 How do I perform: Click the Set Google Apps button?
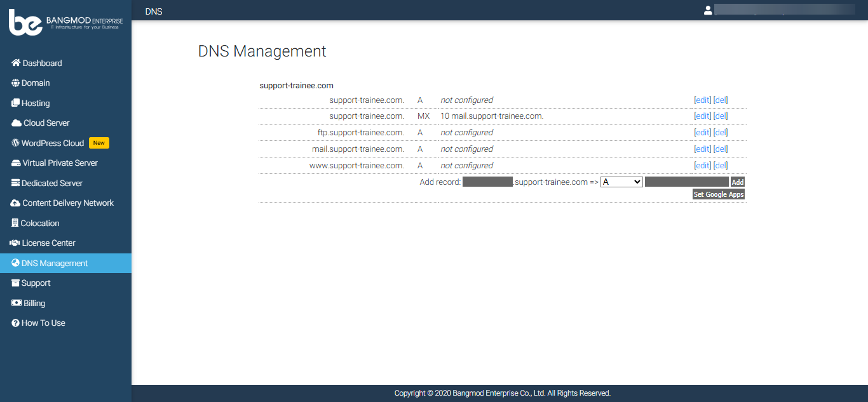point(718,194)
